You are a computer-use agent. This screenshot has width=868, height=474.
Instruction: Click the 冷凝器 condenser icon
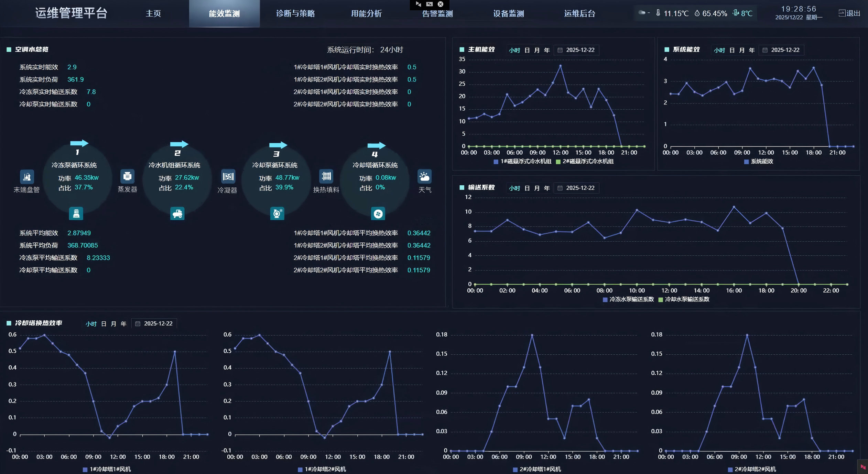pos(228,177)
